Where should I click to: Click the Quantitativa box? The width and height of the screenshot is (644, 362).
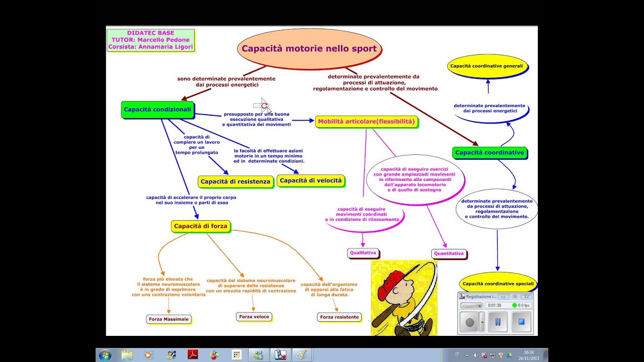coord(449,253)
